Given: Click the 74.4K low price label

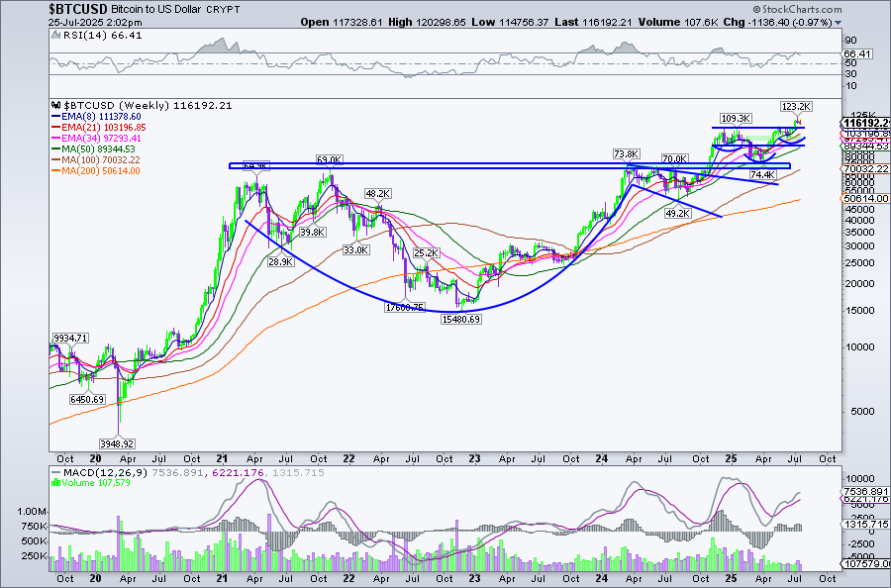Looking at the screenshot, I should [761, 175].
